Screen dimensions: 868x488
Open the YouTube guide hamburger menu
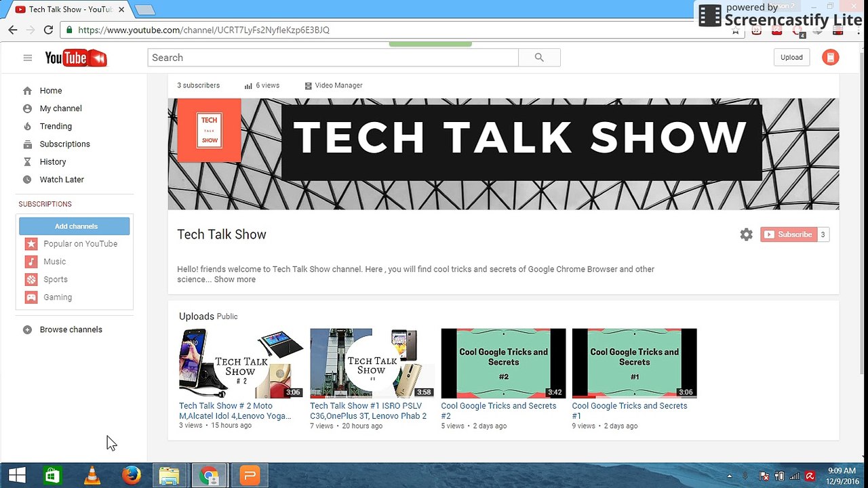(x=28, y=58)
